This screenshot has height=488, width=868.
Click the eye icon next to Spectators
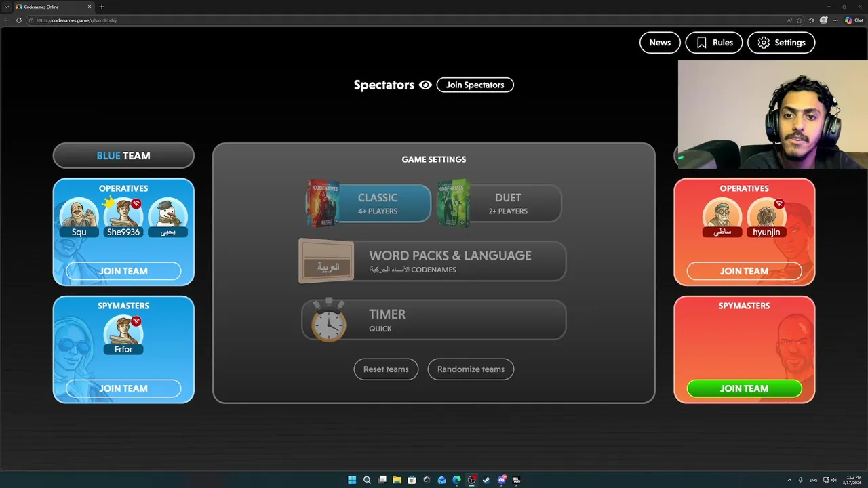click(425, 85)
